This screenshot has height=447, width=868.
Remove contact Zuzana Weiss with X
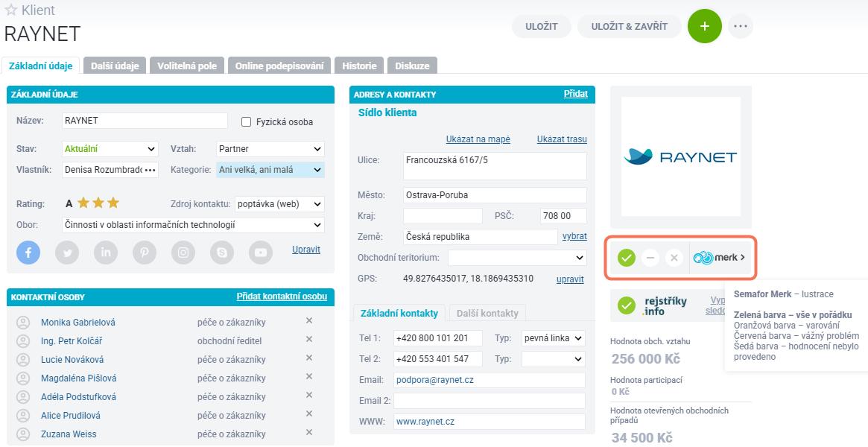309,433
